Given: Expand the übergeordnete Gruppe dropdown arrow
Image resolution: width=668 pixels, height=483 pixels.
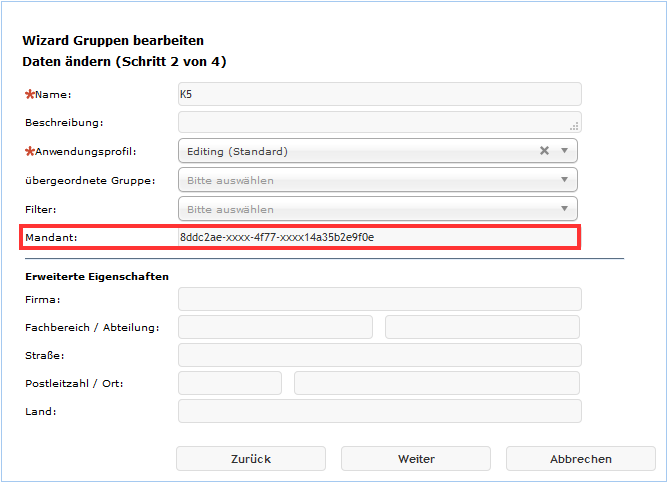Looking at the screenshot, I should pos(564,180).
